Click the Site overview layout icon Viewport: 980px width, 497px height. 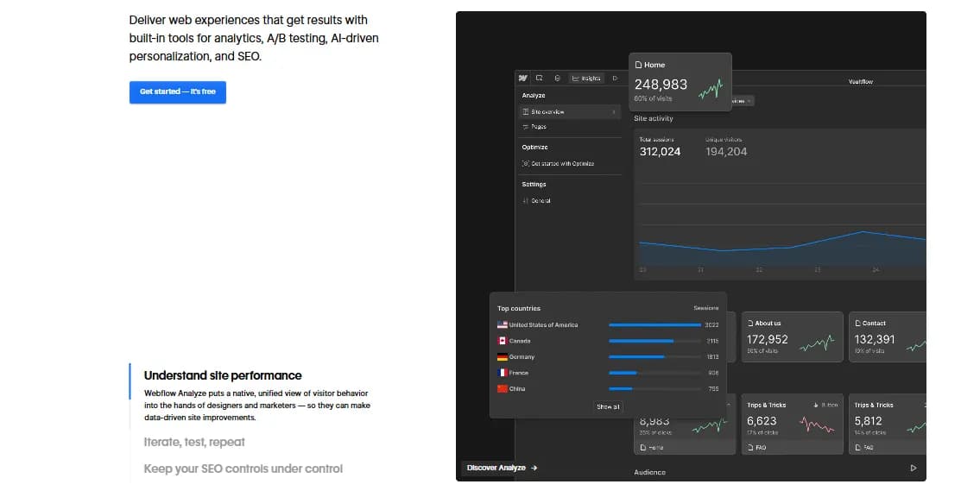(526, 112)
